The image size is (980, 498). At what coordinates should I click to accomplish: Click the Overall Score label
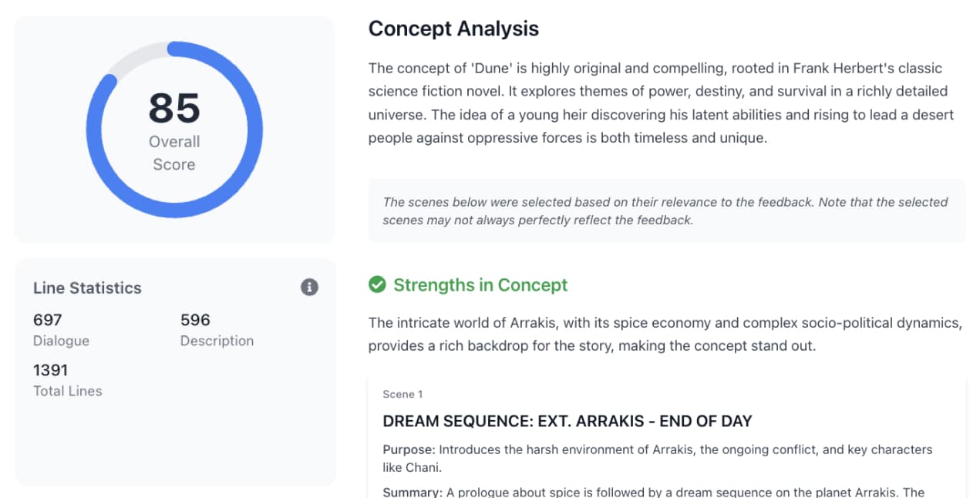click(174, 153)
